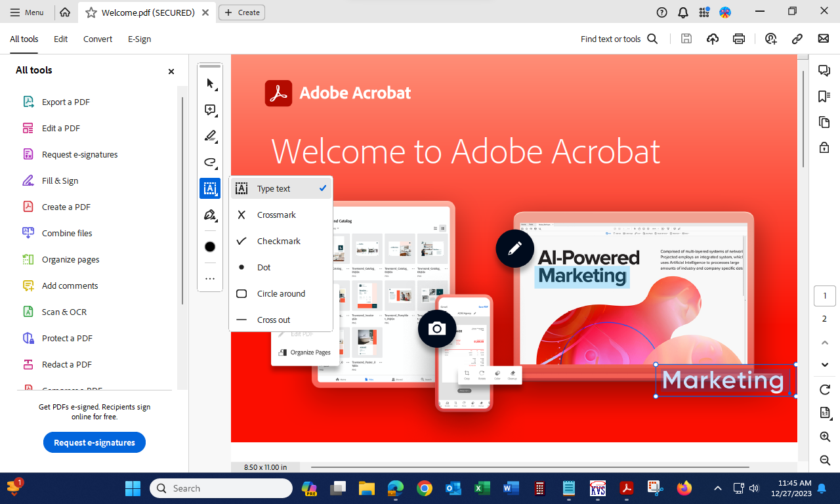The width and height of the screenshot is (840, 504).
Task: Click the page number input field
Action: [825, 295]
